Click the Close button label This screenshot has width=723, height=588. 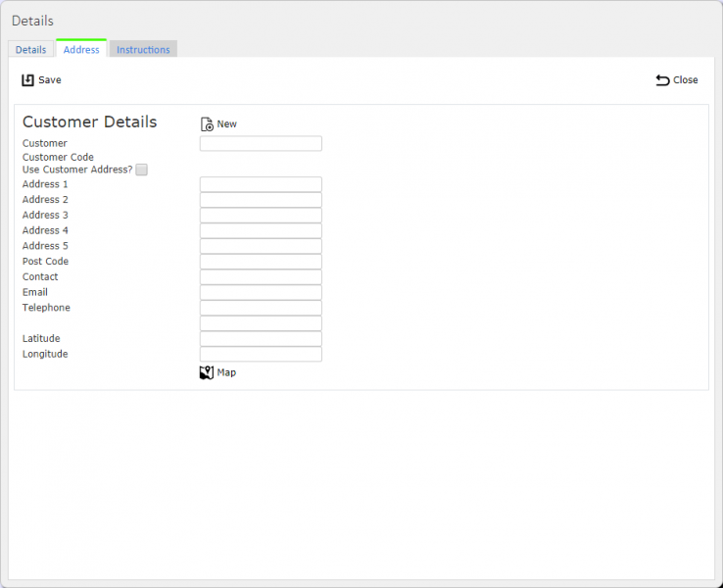point(686,79)
